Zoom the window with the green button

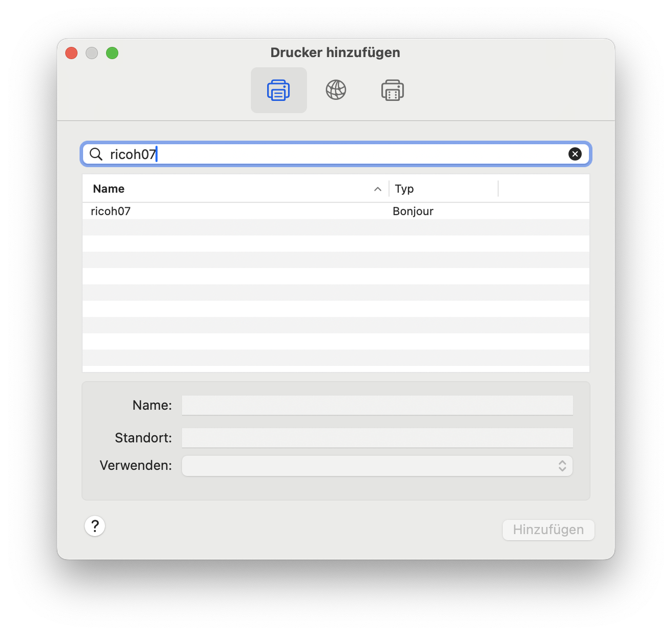click(112, 53)
